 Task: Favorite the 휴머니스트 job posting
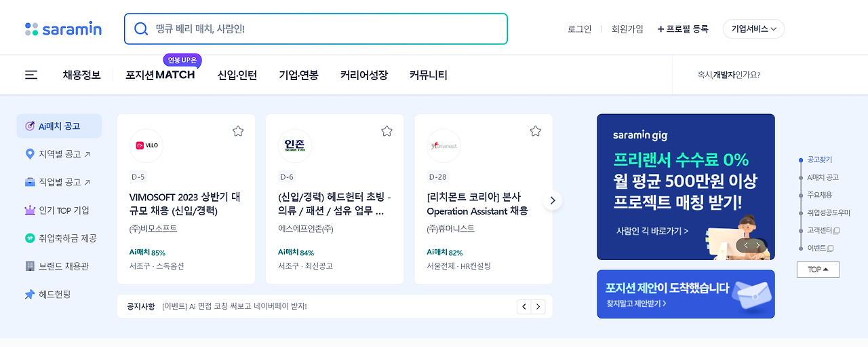[x=535, y=131]
